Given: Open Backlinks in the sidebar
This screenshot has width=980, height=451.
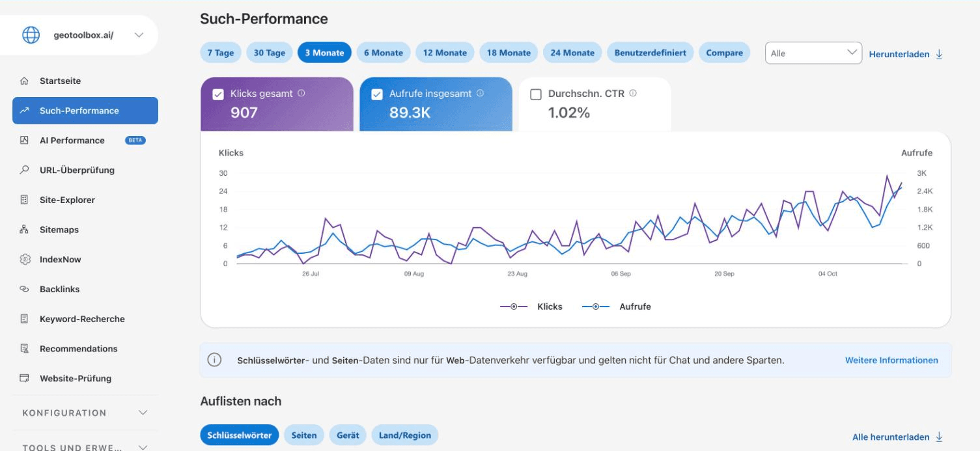Looking at the screenshot, I should [85, 289].
